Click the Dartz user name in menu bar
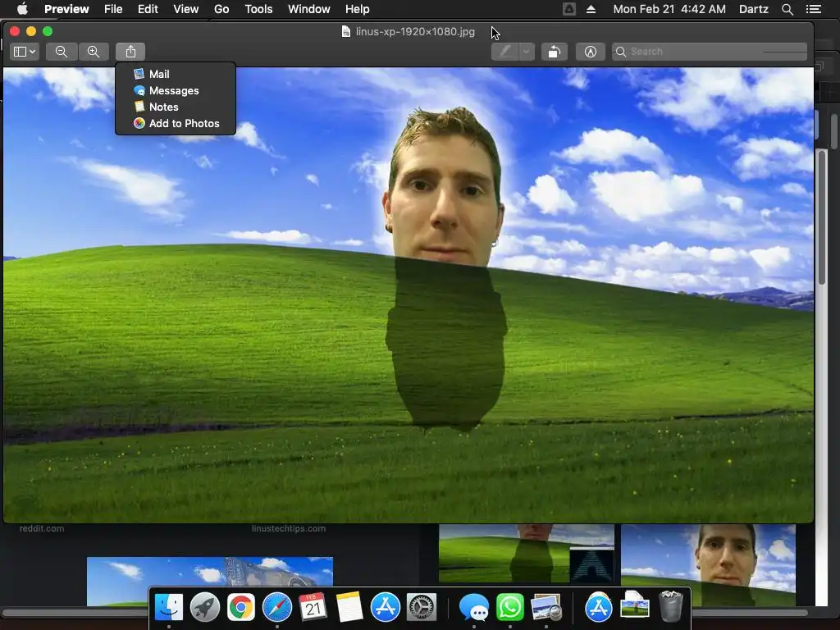Screen dimensions: 840x630 click(x=753, y=9)
